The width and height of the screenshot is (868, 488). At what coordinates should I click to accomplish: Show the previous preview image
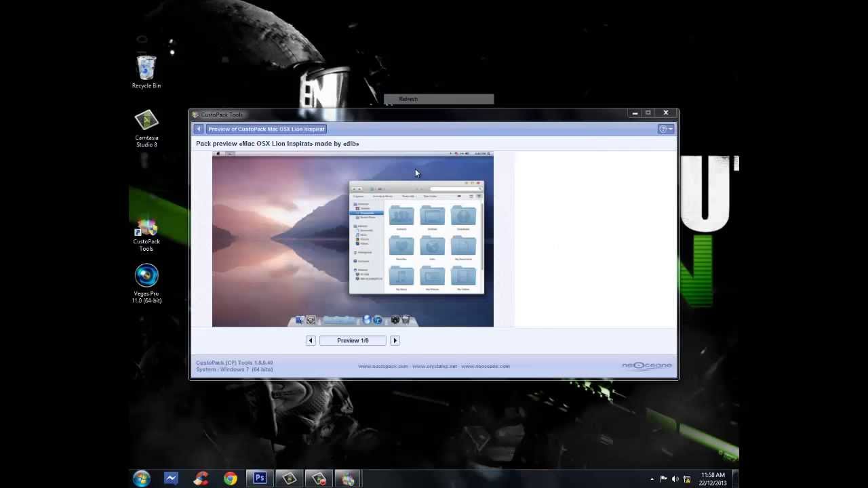pyautogui.click(x=311, y=340)
